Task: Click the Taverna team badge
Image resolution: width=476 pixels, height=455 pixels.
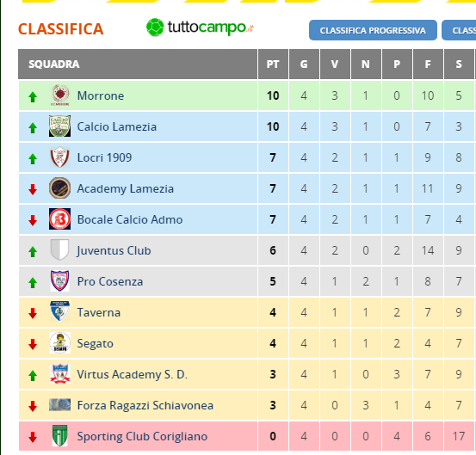Action: click(x=59, y=312)
